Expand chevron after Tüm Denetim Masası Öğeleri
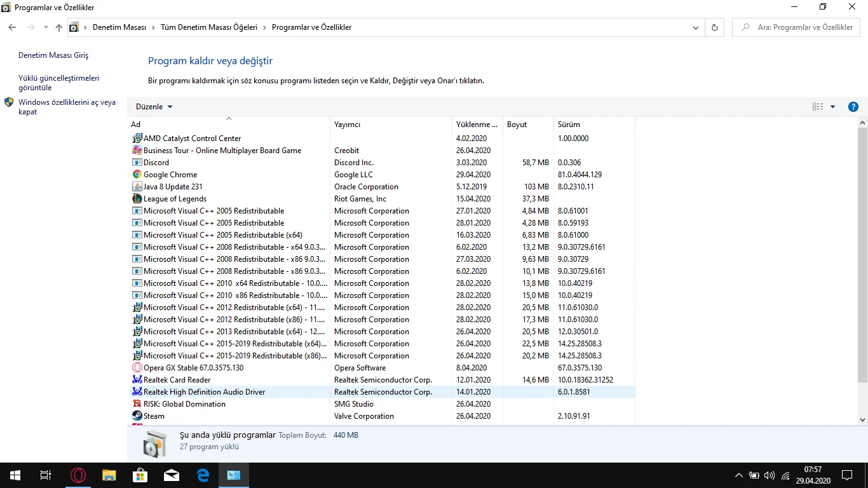This screenshot has height=488, width=868. click(264, 27)
